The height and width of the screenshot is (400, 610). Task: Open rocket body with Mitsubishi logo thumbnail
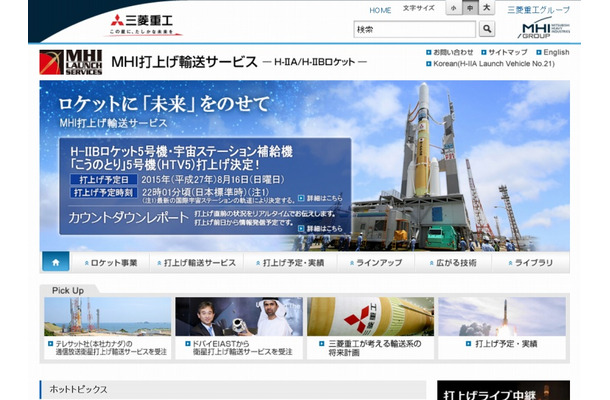click(x=370, y=316)
